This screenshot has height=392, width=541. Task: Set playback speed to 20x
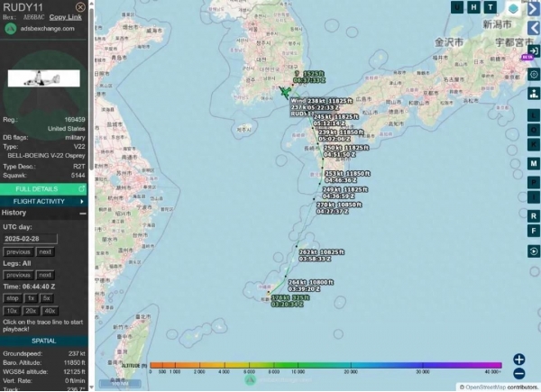(30, 310)
